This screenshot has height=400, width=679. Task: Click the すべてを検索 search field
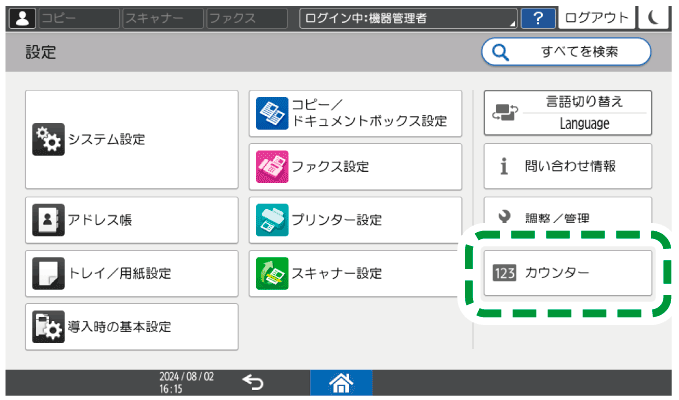tap(566, 52)
